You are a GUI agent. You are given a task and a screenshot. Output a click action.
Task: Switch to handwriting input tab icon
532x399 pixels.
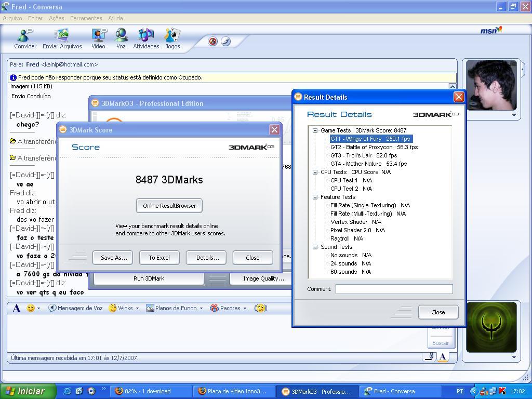coord(430,356)
